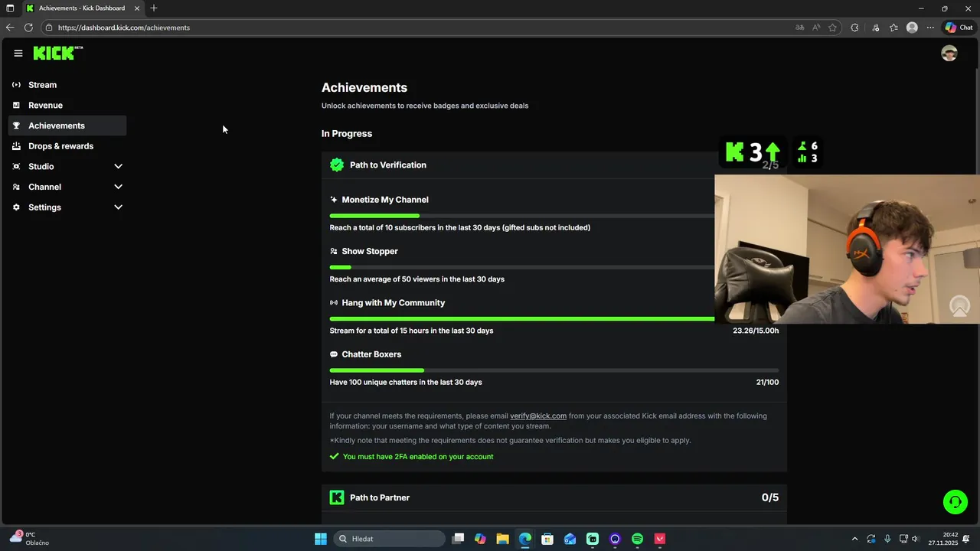Click the Settings gear icon in sidebar

pyautogui.click(x=16, y=207)
